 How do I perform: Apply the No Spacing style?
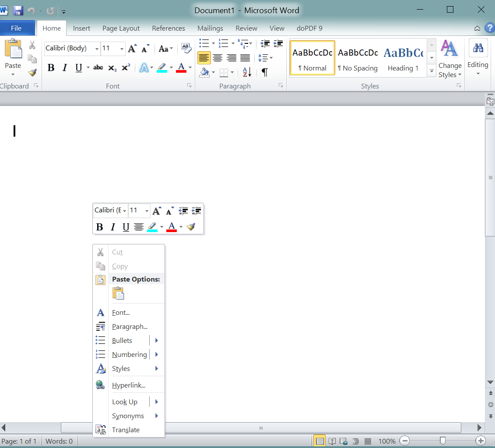click(358, 58)
